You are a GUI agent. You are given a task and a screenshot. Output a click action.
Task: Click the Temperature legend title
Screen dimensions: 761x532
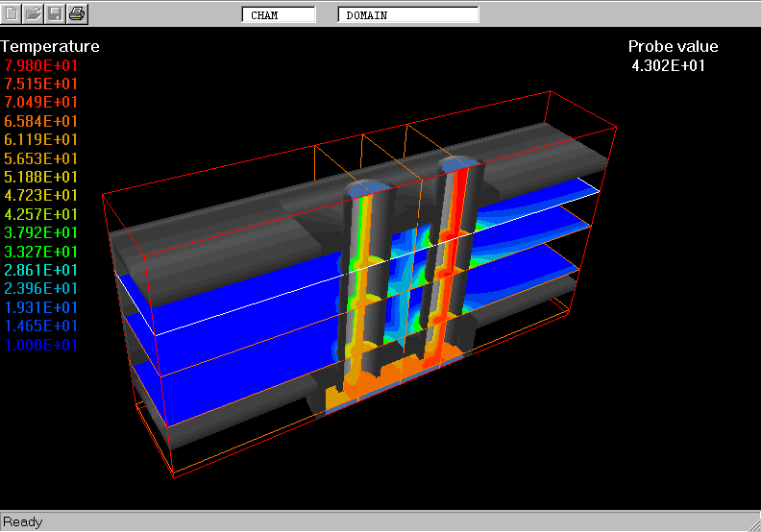[50, 46]
